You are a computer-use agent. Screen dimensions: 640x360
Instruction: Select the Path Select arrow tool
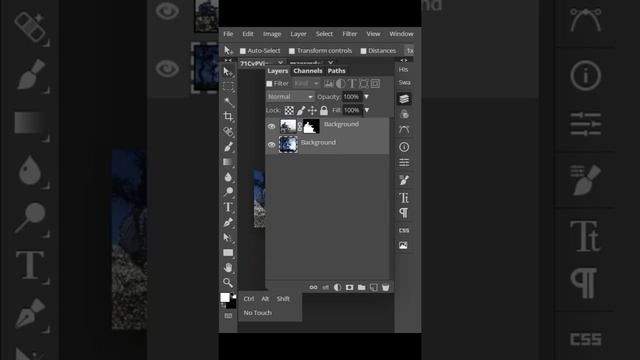[228, 238]
